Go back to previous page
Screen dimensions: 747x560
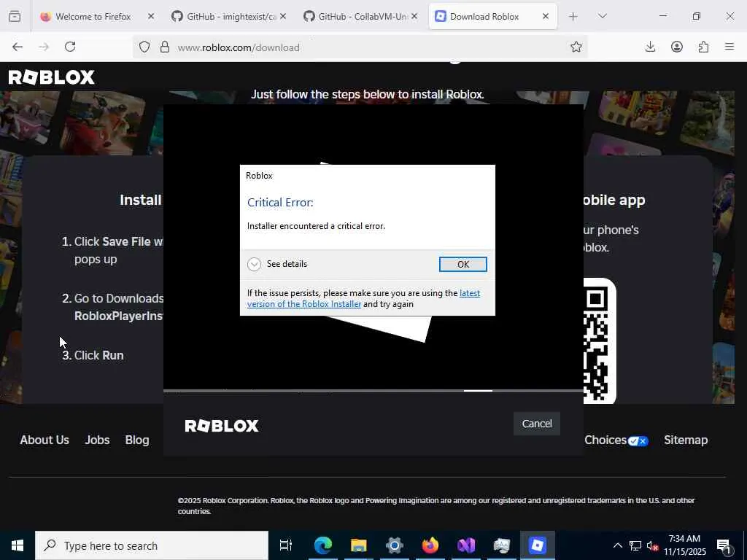click(18, 47)
